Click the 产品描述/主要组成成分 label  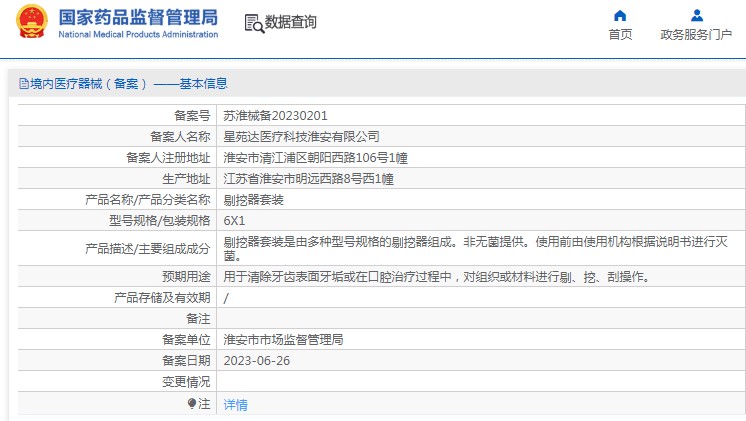(147, 249)
